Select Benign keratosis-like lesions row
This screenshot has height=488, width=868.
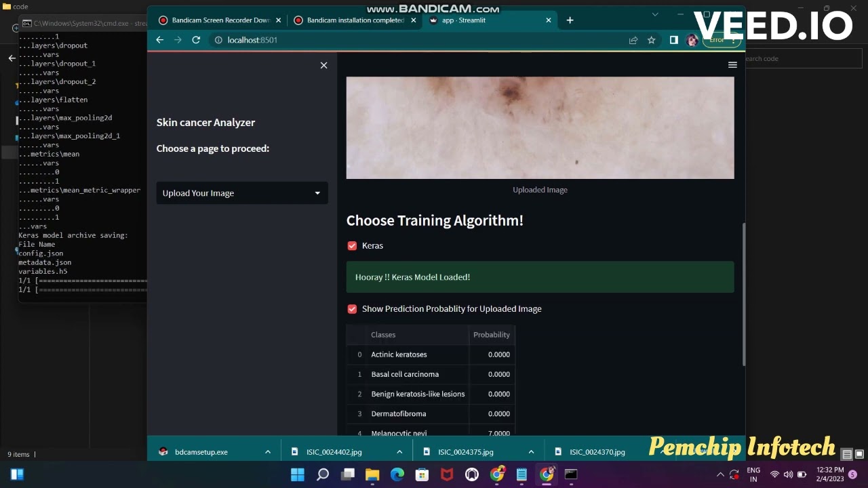coord(431,394)
